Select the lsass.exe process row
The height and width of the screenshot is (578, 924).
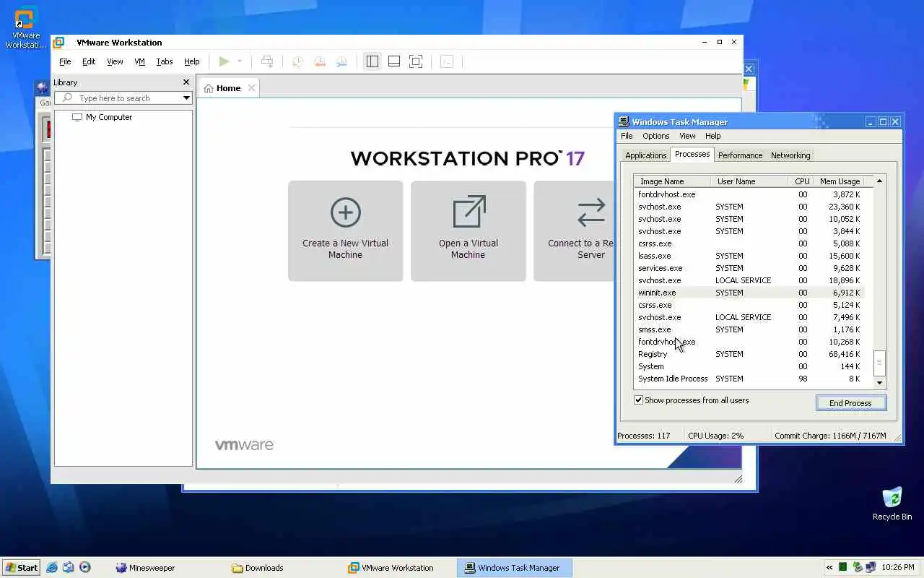pyautogui.click(x=749, y=256)
